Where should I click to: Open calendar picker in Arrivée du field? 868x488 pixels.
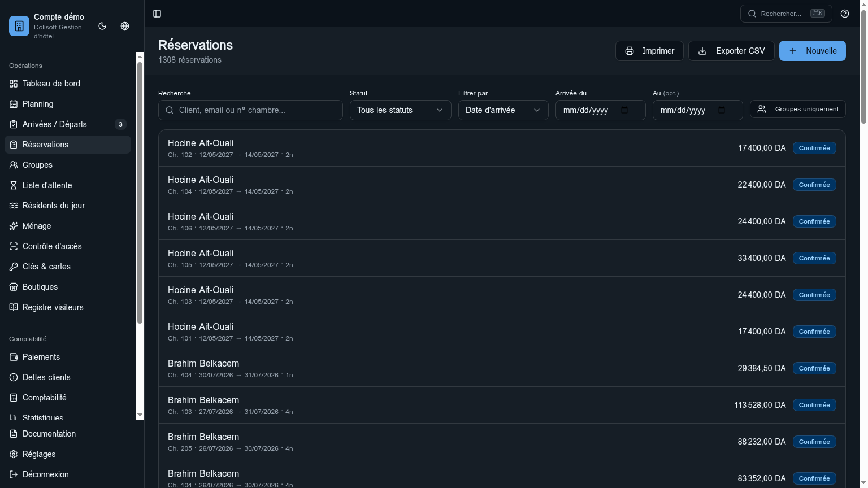pos(624,110)
